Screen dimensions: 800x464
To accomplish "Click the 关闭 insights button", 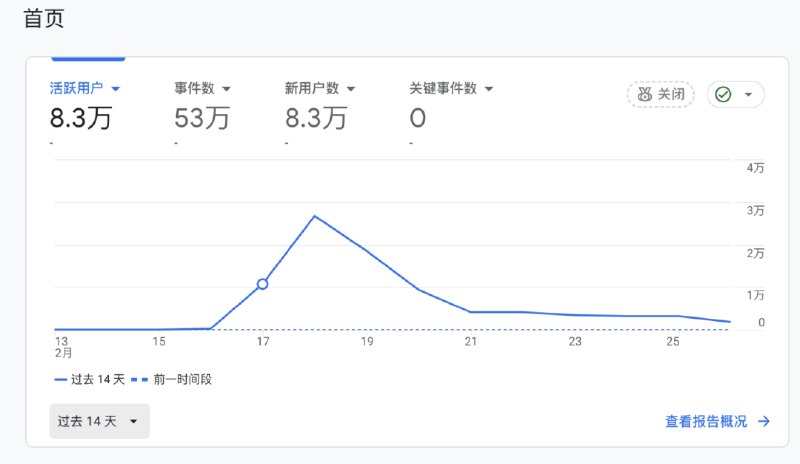I will pyautogui.click(x=661, y=94).
